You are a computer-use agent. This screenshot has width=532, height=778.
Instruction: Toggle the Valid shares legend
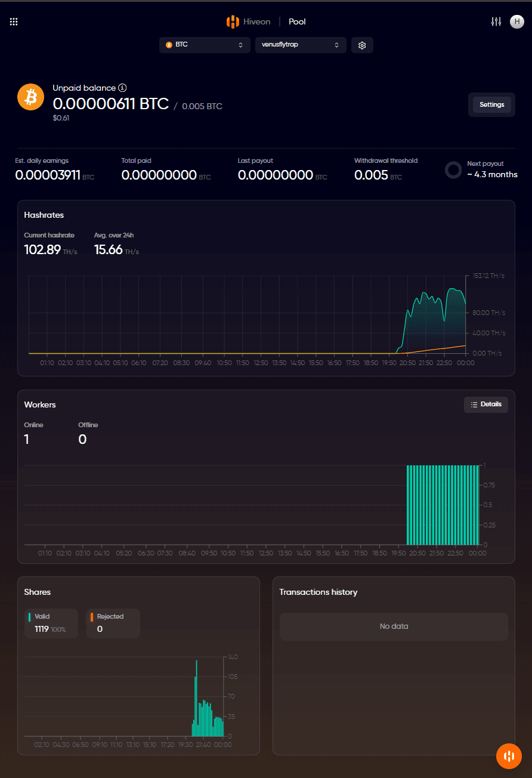[51, 623]
